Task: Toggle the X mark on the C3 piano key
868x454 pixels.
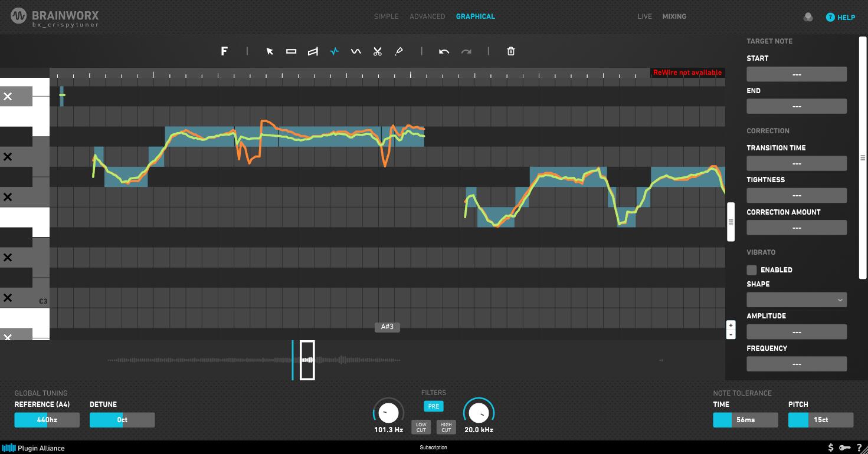Action: [x=8, y=298]
